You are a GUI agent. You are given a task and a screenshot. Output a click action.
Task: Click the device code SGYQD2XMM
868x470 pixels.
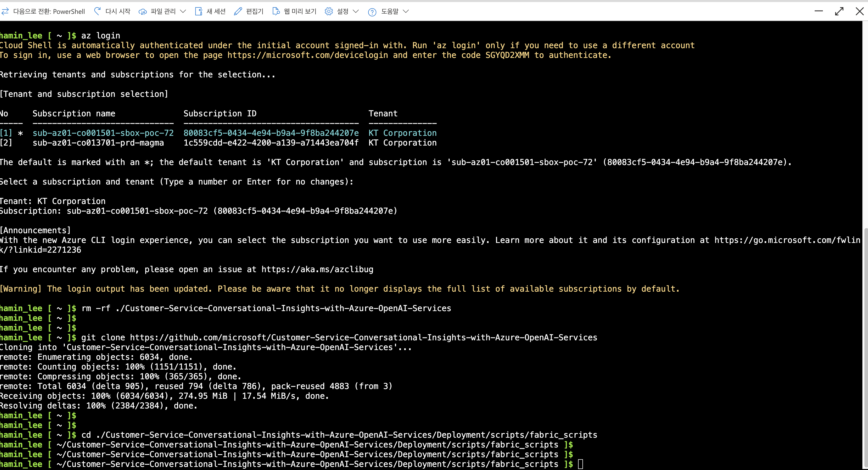(x=507, y=55)
